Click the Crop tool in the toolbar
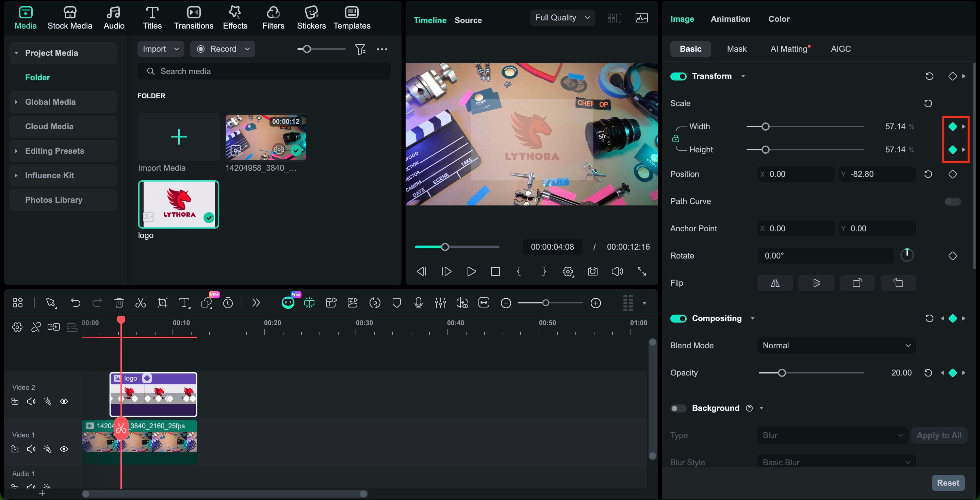Screen dimensions: 980x500 click(162, 303)
